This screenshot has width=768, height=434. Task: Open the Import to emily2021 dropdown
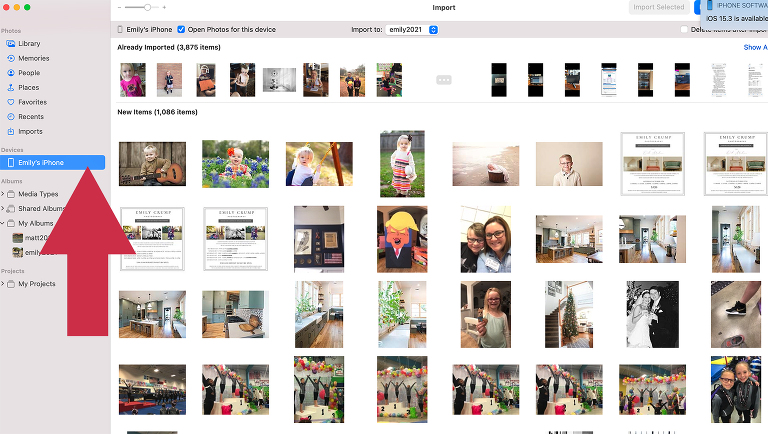[412, 29]
